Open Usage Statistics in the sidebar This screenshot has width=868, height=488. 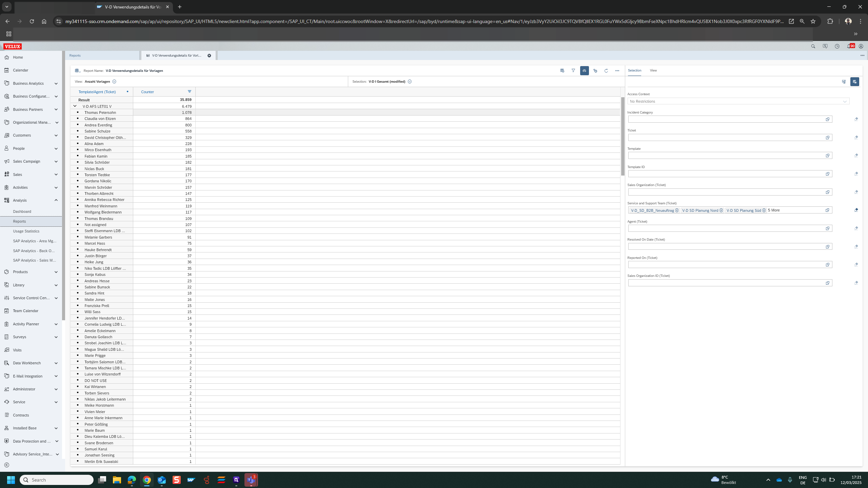click(26, 231)
